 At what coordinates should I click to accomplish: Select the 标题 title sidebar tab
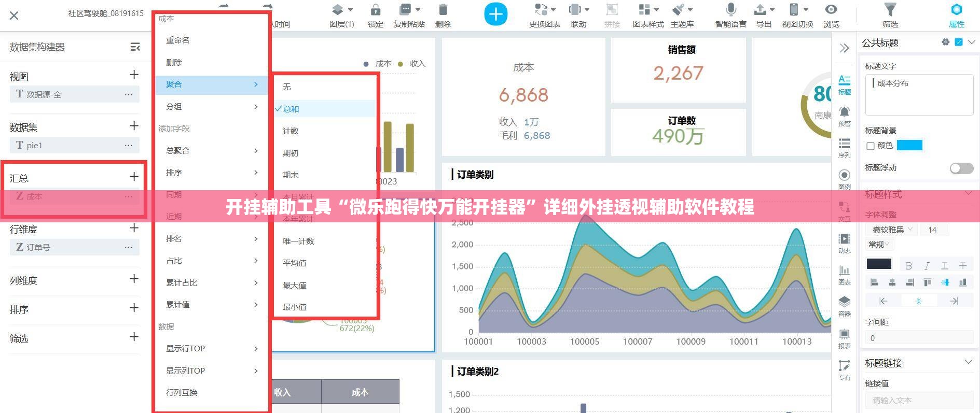(845, 85)
